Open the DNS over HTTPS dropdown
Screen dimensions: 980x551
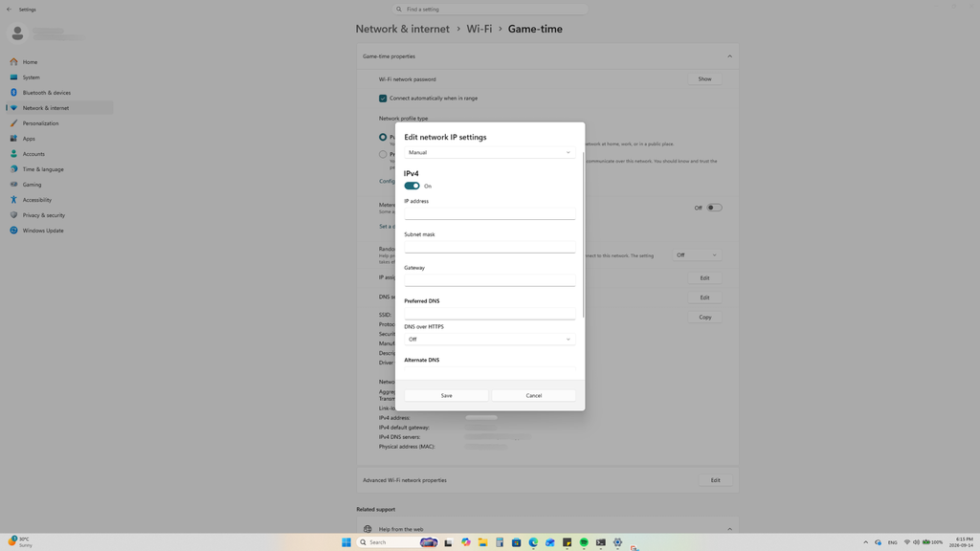489,340
